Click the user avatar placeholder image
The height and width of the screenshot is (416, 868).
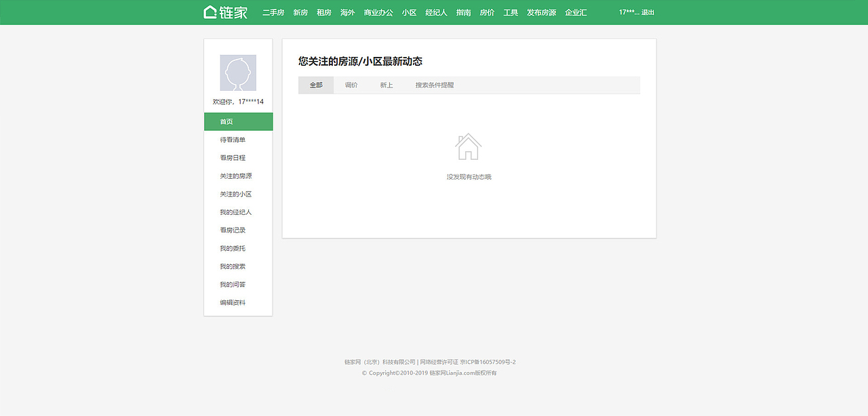238,73
